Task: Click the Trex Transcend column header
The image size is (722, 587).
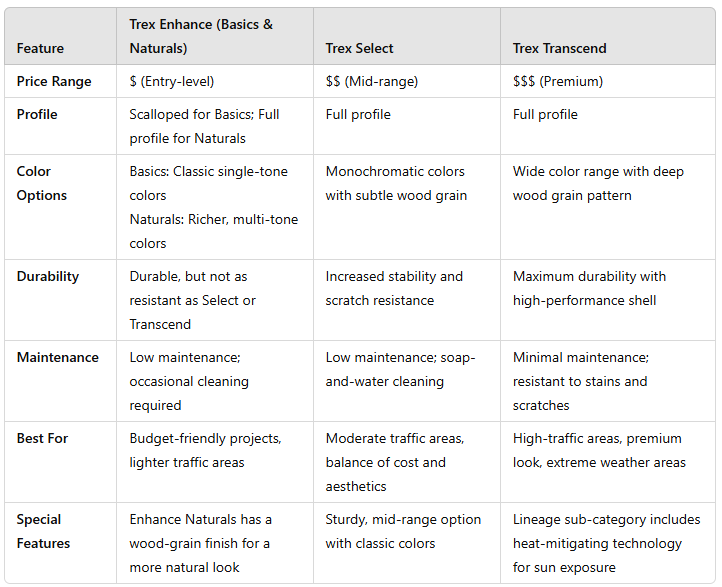Action: tap(559, 48)
